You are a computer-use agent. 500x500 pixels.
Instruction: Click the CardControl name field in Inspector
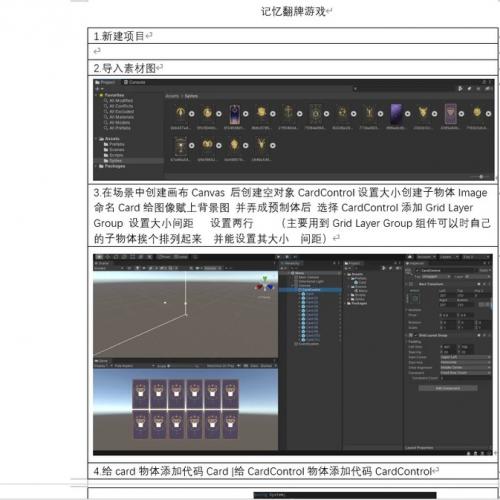(449, 271)
